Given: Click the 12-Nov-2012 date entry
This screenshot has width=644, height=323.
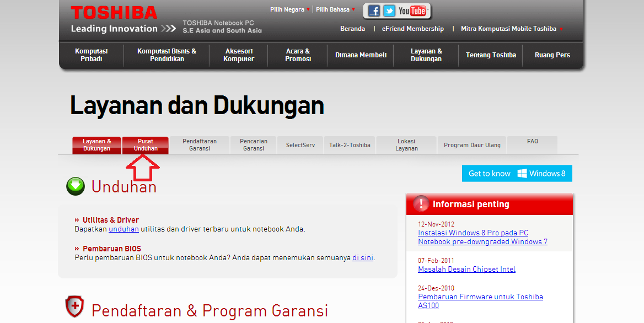Looking at the screenshot, I should [x=436, y=224].
